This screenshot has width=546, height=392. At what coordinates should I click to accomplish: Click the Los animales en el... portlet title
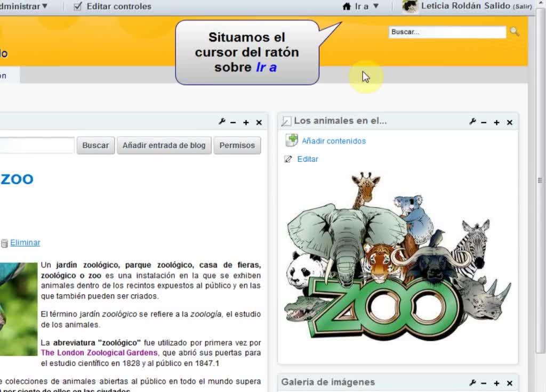point(340,121)
